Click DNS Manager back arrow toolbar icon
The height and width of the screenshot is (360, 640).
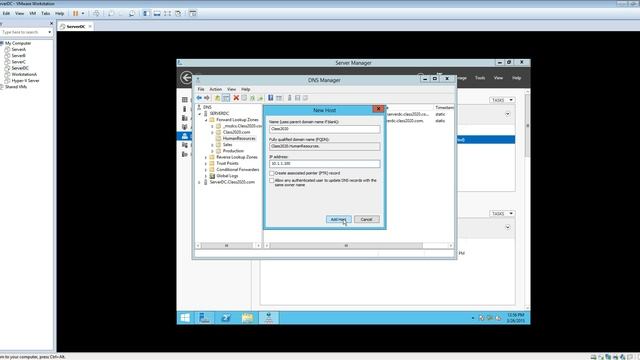point(199,98)
